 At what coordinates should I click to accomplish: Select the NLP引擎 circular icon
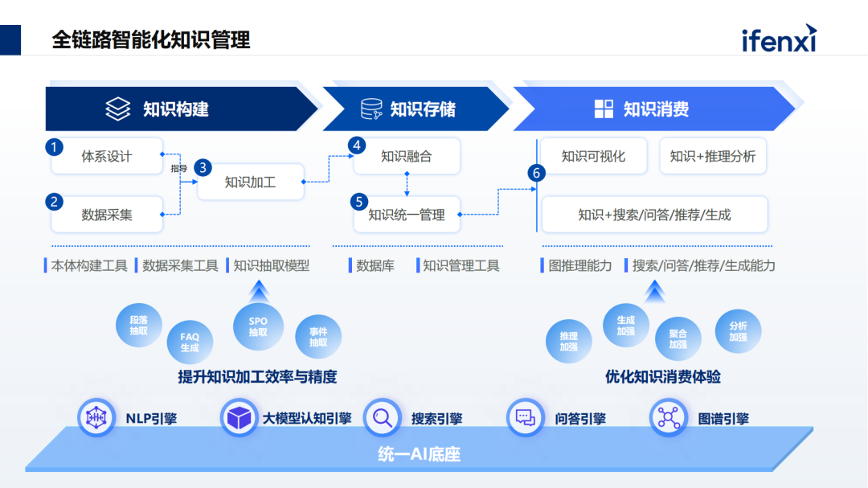pyautogui.click(x=97, y=418)
